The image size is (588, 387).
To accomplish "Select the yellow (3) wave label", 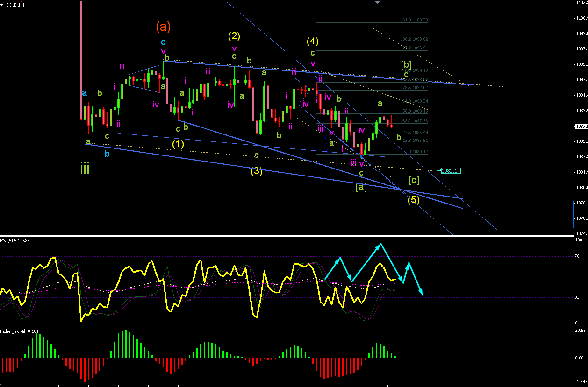I will tap(256, 171).
